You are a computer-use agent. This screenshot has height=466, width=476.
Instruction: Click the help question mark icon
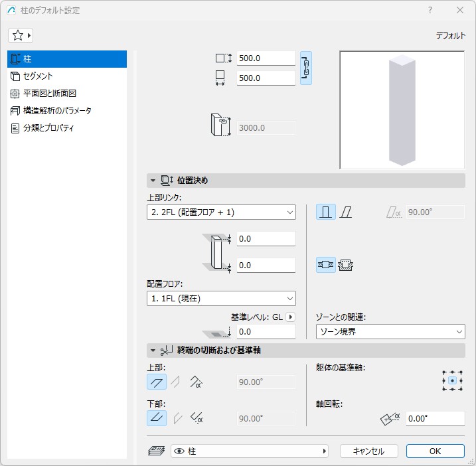430,11
